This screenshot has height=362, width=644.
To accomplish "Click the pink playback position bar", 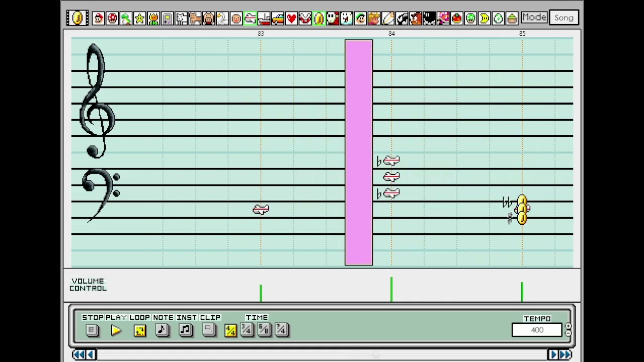I will pyautogui.click(x=359, y=152).
